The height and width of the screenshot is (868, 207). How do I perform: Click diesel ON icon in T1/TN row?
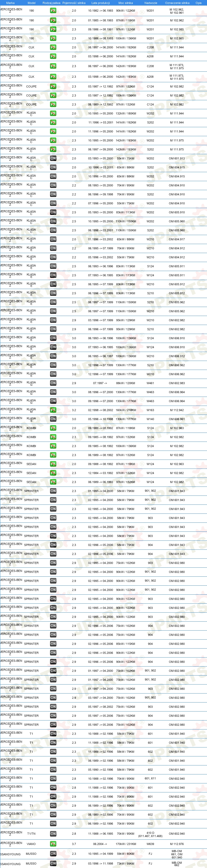click(x=53, y=834)
